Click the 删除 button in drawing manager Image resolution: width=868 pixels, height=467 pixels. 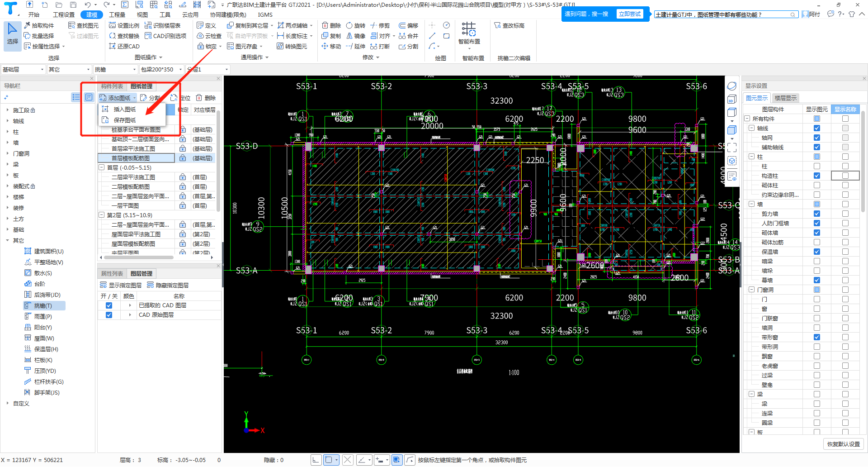pyautogui.click(x=206, y=98)
